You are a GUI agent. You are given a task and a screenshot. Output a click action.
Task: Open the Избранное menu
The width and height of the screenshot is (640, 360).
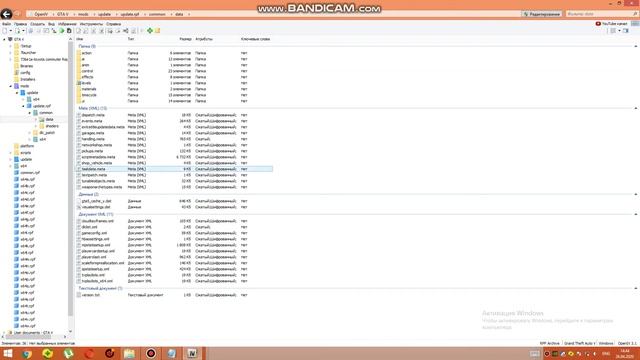(67, 24)
